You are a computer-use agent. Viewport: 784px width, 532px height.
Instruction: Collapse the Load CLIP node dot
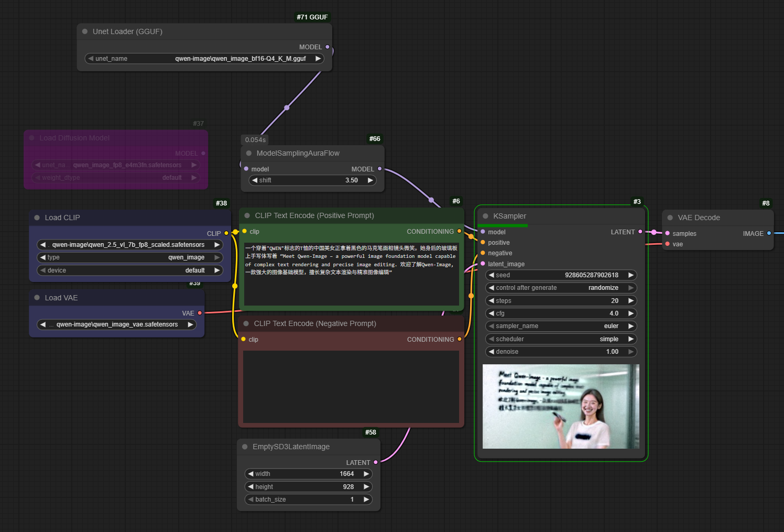point(37,218)
